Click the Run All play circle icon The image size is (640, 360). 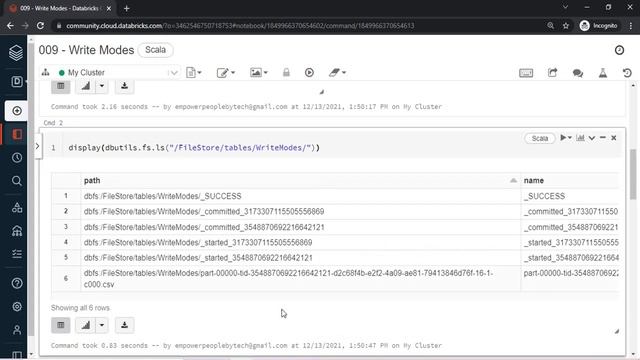point(309,73)
